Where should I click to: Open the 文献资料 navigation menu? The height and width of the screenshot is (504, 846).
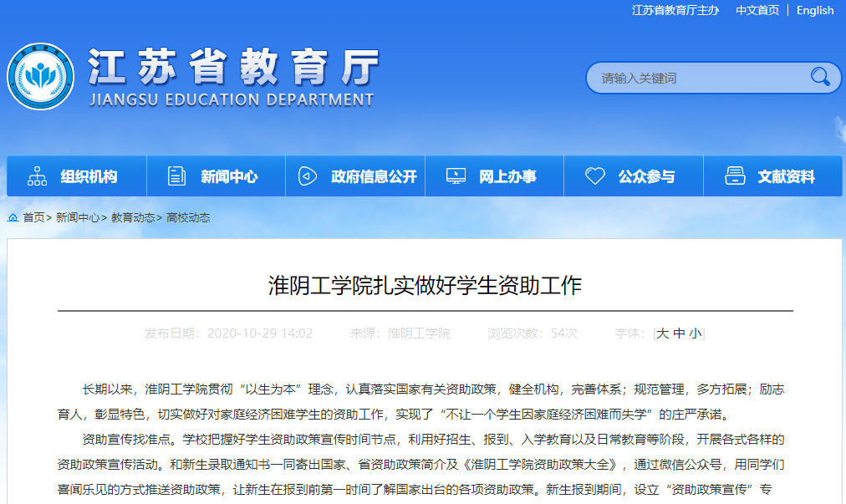[x=786, y=176]
